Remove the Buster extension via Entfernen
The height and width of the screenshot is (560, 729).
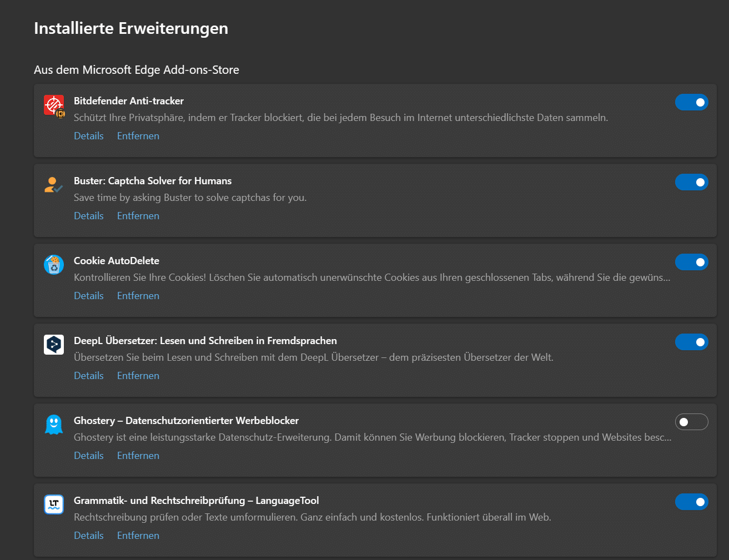(x=138, y=216)
